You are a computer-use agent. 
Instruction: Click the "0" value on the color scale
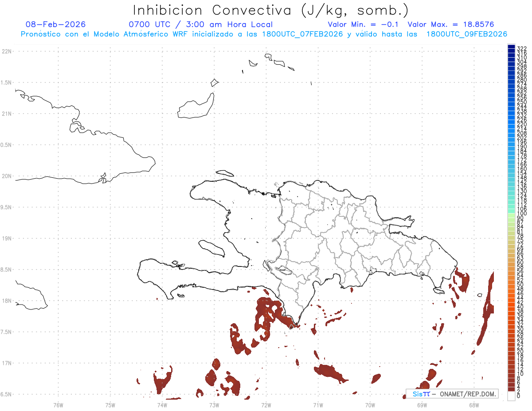pyautogui.click(x=519, y=395)
